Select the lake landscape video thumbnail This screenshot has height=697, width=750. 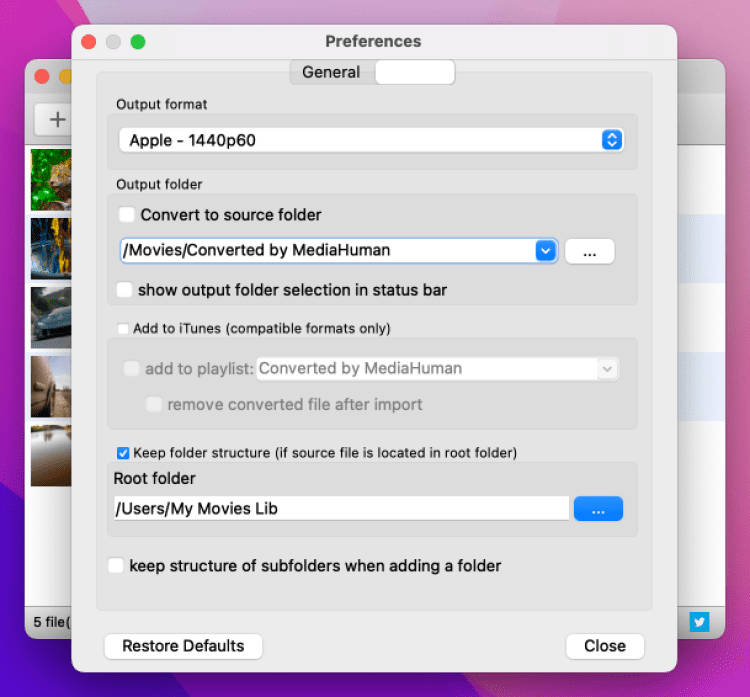(51, 455)
